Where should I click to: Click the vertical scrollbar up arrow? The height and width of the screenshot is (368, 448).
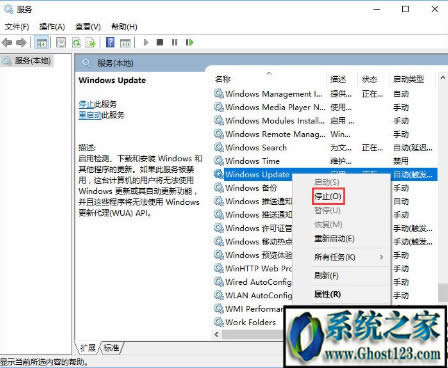(443, 78)
